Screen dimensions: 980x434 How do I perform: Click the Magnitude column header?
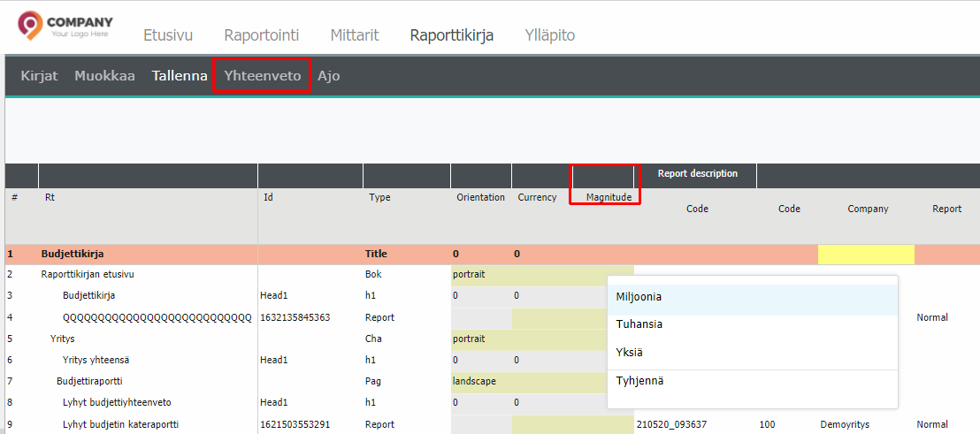(x=609, y=197)
